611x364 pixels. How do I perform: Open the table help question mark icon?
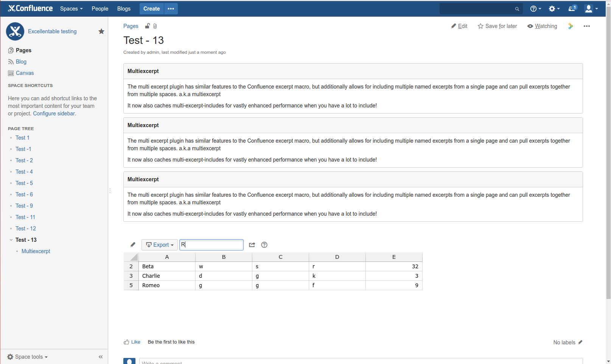click(x=264, y=245)
